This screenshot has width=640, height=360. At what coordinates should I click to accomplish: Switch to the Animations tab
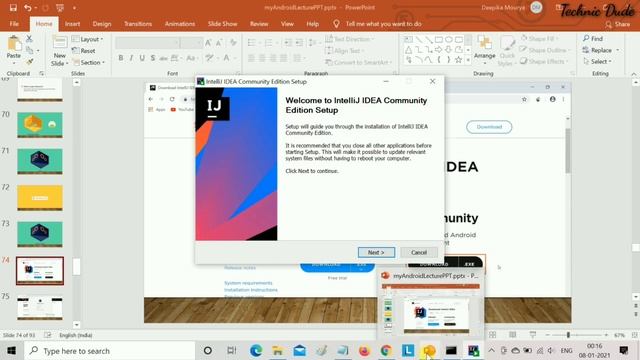(x=180, y=24)
